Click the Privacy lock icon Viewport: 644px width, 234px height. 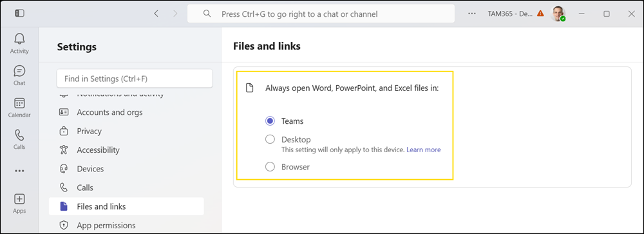tap(64, 132)
